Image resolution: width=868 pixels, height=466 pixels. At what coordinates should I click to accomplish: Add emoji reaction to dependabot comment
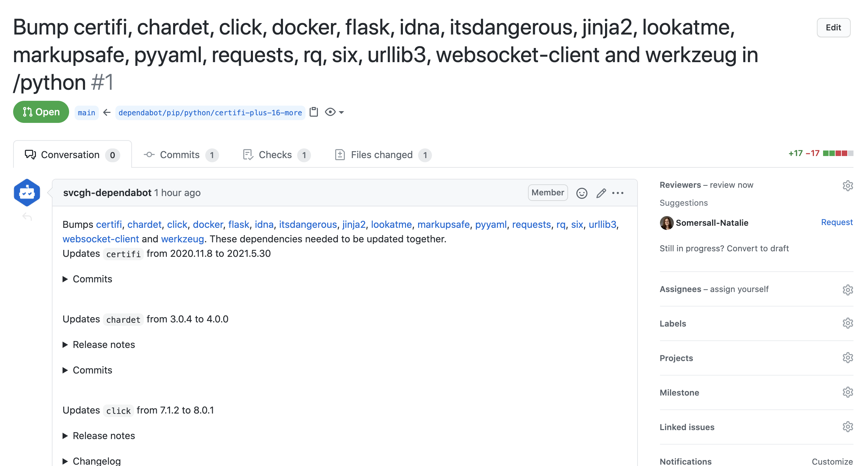pyautogui.click(x=582, y=193)
